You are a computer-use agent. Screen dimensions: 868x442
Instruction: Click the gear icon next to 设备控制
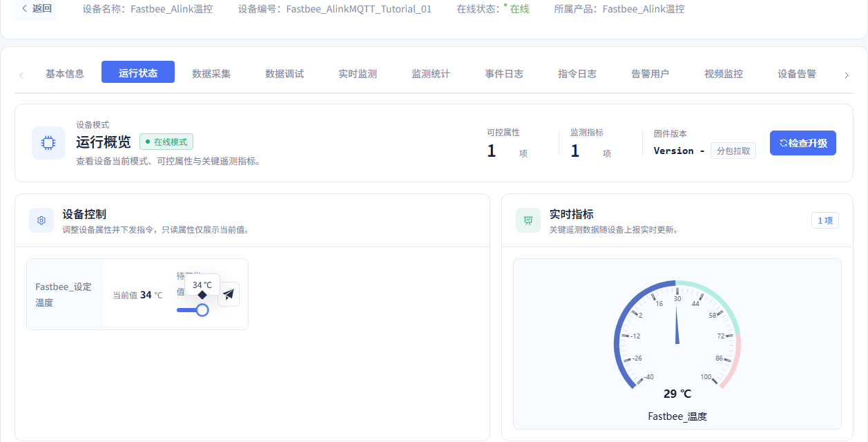41,220
